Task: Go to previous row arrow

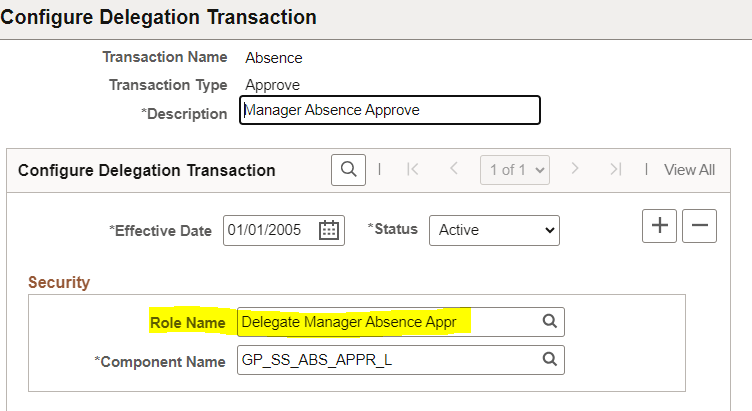Action: point(453,170)
